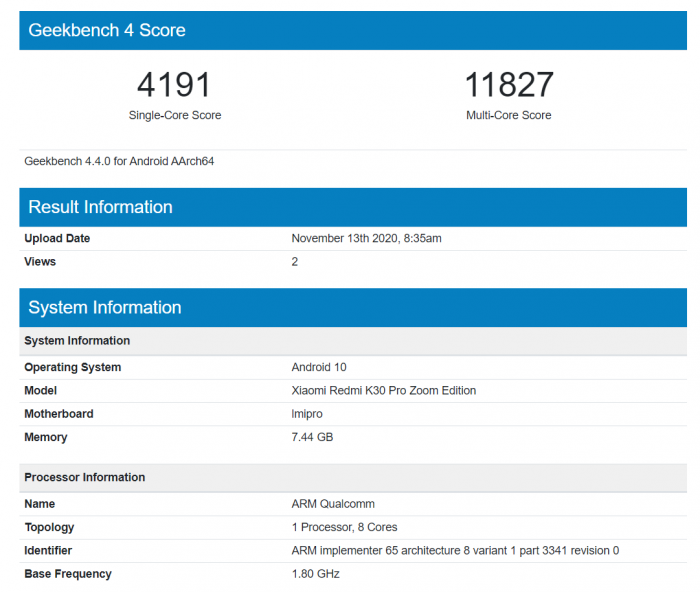Screen dimensions: 700x592
Task: Click the blue System Information section header
Action: click(x=105, y=307)
